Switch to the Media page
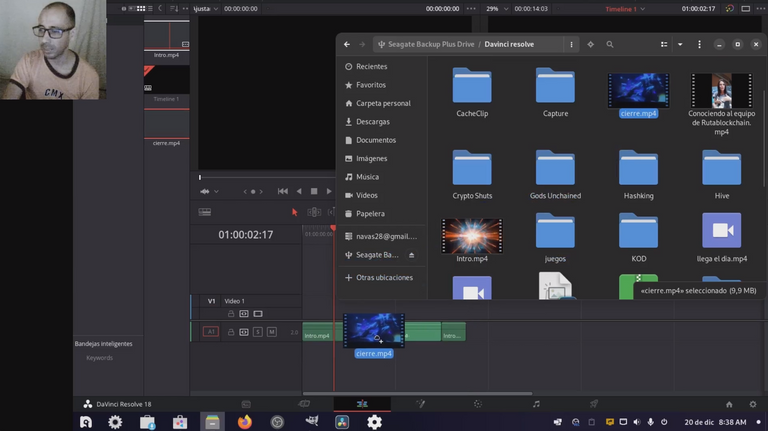This screenshot has height=431, width=768. point(246,404)
